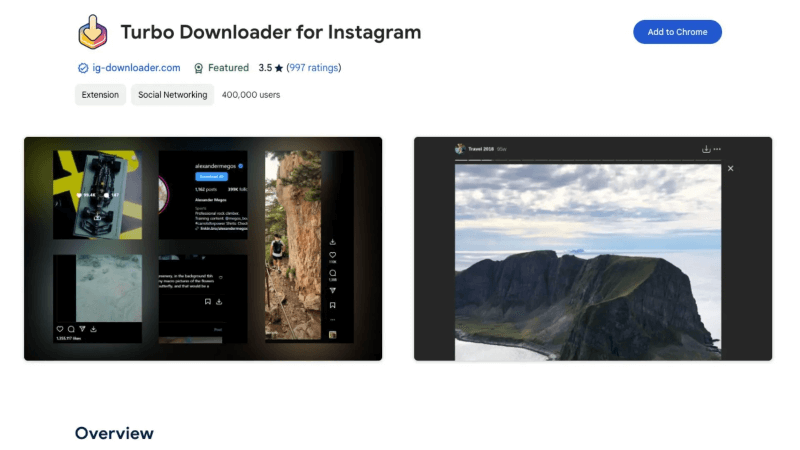Click the 3.5 rating value
The width and height of the screenshot is (800, 450).
click(265, 68)
